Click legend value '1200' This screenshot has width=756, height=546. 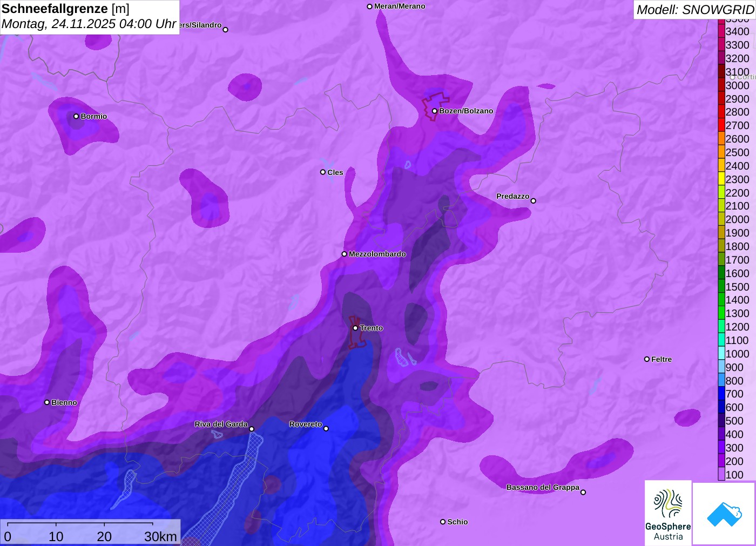point(737,327)
